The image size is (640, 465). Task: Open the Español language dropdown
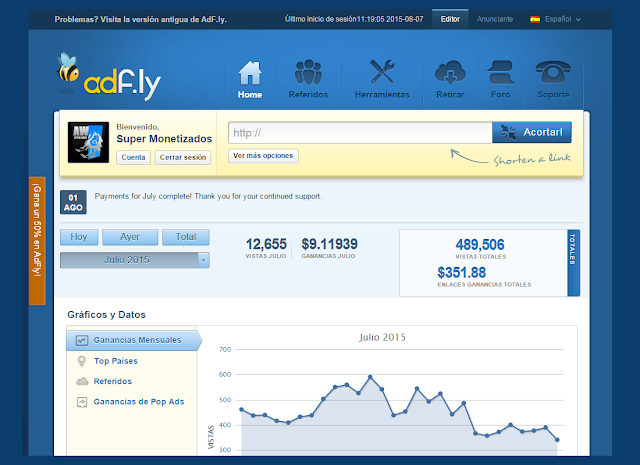pos(555,19)
